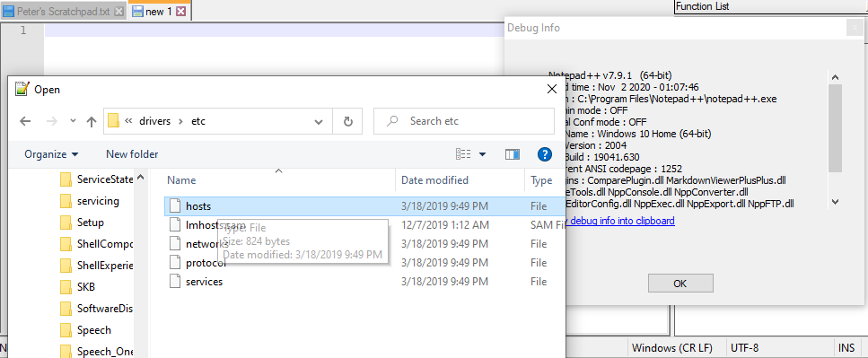Select ShellExperie folder in tree
Screen dimensions: 868x358
point(96,266)
